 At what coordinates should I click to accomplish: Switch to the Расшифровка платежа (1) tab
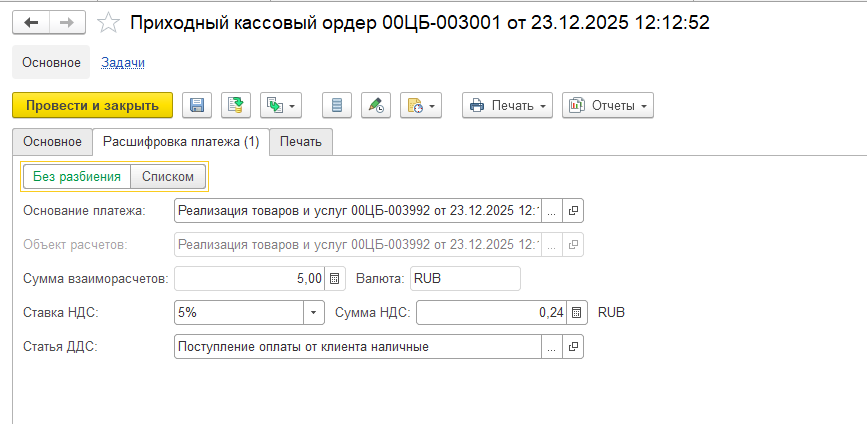point(181,142)
